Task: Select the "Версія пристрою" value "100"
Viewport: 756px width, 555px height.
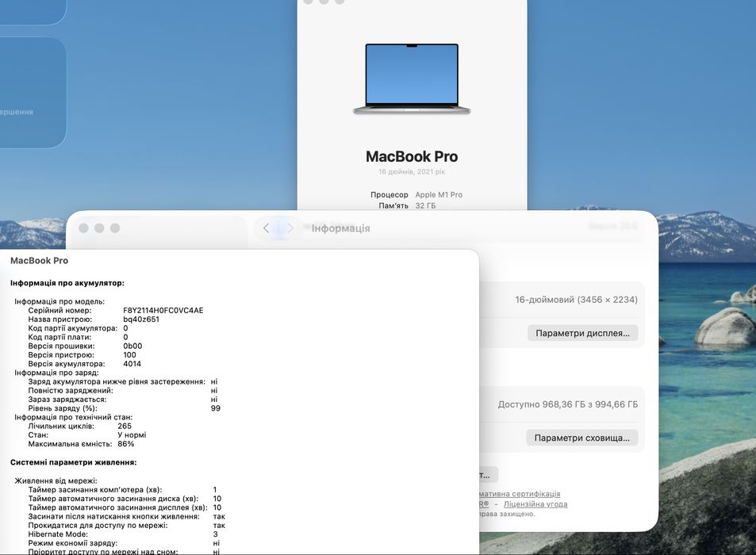Action: pyautogui.click(x=129, y=355)
